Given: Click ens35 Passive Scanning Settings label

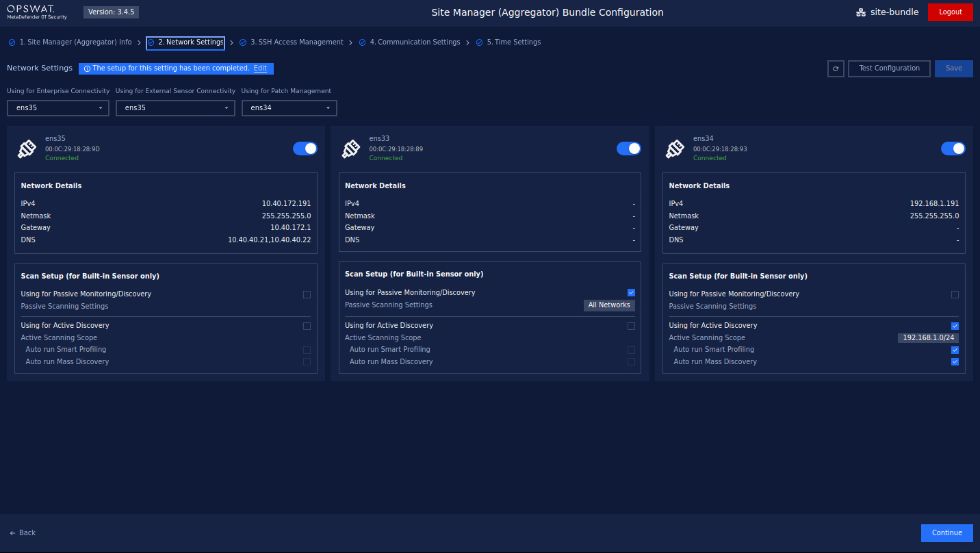Looking at the screenshot, I should [64, 307].
